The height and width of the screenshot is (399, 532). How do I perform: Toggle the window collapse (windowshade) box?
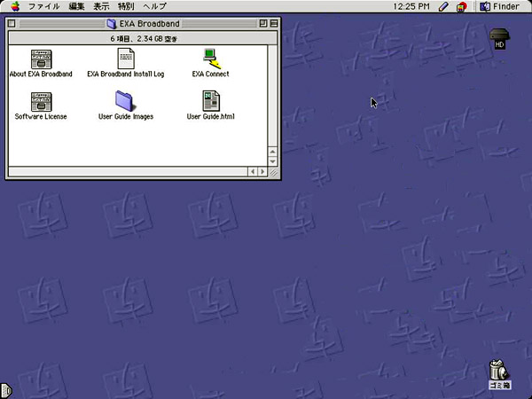tap(274, 24)
